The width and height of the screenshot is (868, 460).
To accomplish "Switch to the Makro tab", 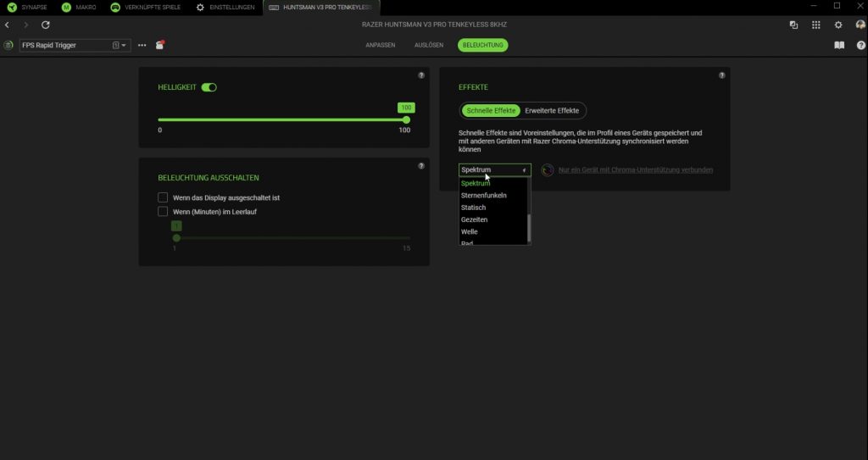I will click(x=79, y=7).
